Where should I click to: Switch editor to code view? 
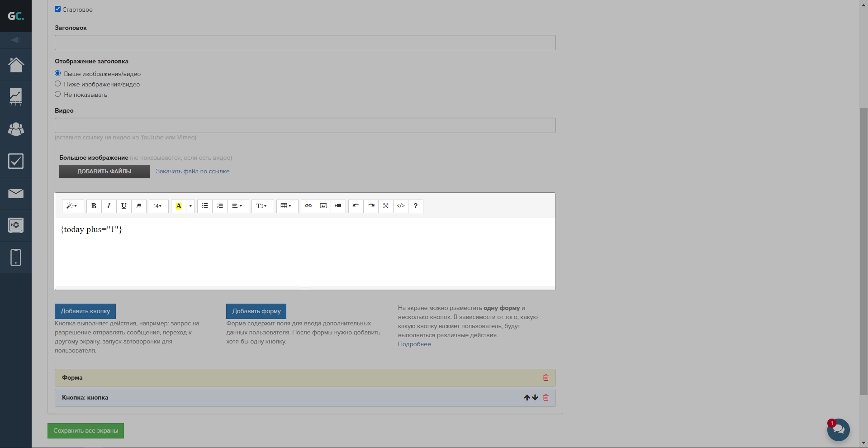tap(400, 206)
